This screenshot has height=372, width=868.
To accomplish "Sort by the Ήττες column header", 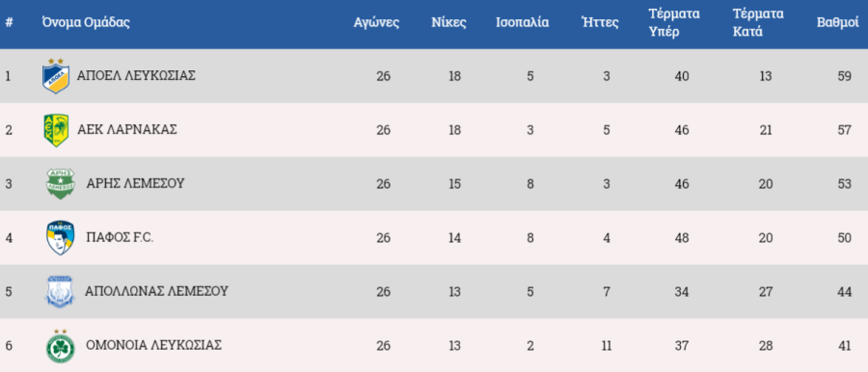I will [600, 23].
